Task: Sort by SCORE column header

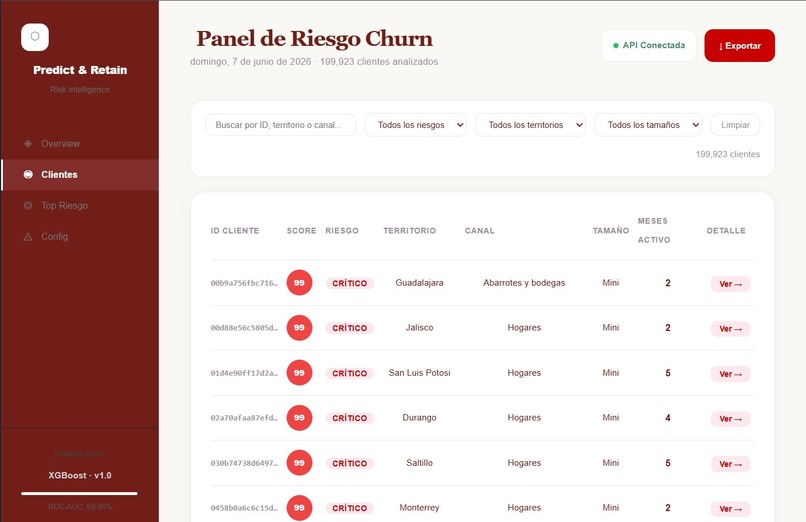Action: (301, 231)
